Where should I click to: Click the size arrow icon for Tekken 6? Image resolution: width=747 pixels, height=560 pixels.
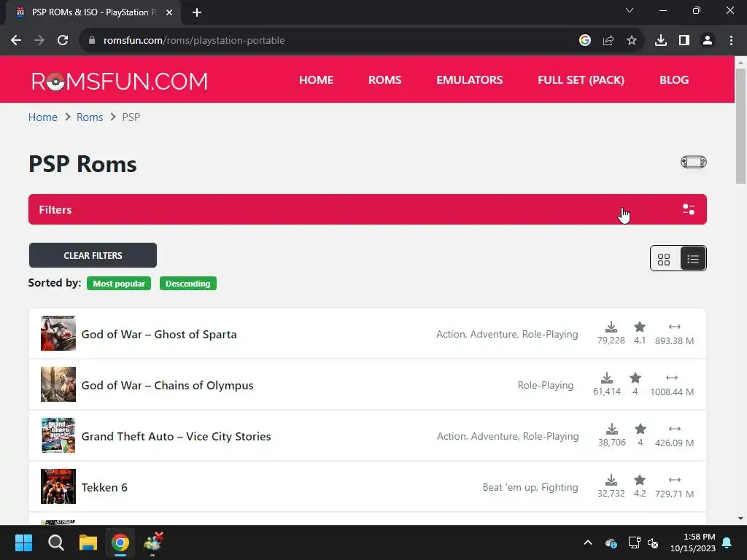click(675, 480)
